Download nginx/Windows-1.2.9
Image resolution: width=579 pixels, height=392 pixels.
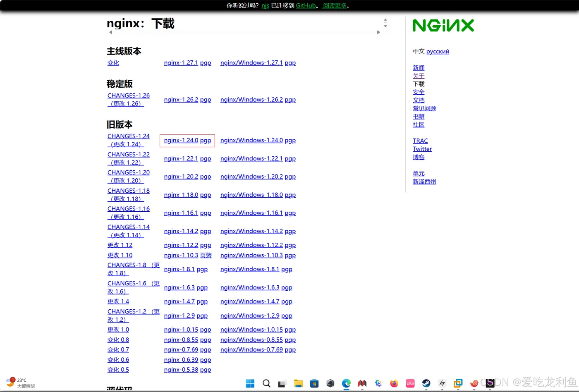pyautogui.click(x=250, y=316)
